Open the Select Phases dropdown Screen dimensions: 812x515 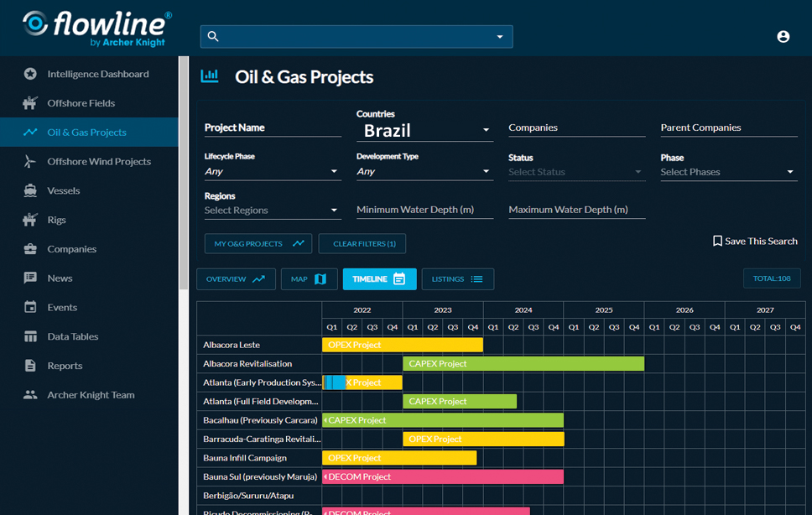[x=729, y=172]
